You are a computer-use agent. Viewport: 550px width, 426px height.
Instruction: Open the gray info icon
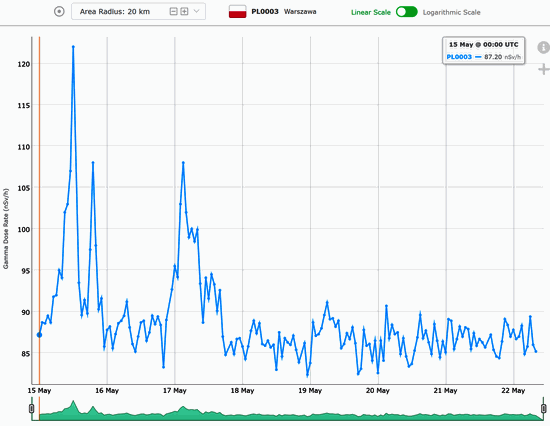coord(543,47)
